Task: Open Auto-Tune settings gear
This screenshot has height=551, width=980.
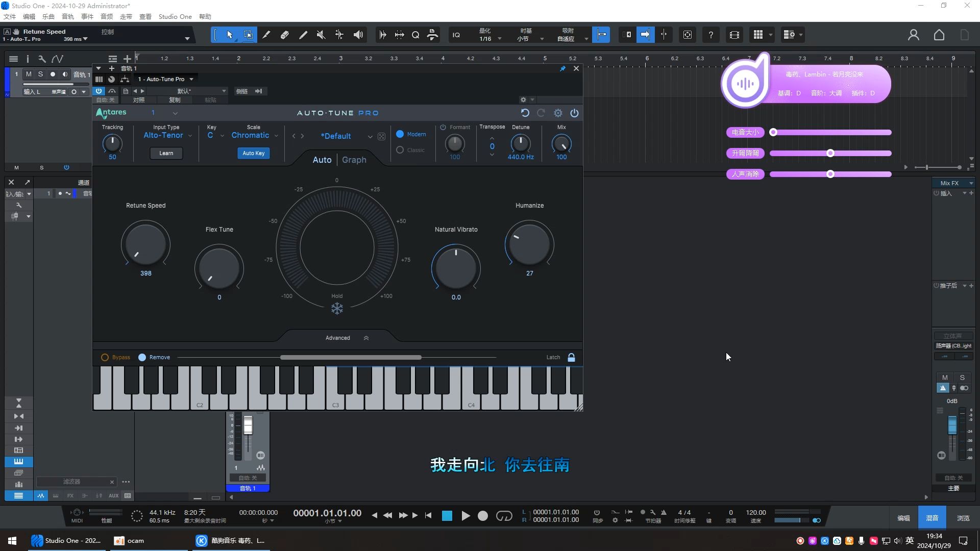Action: click(558, 113)
